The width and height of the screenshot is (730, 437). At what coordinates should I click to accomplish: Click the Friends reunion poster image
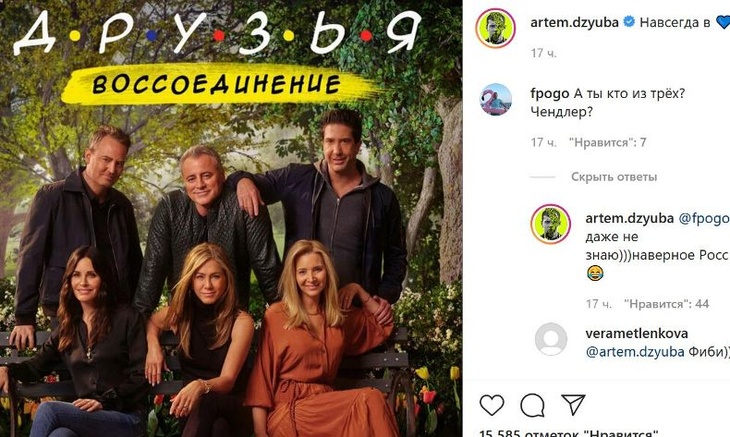coord(231,219)
